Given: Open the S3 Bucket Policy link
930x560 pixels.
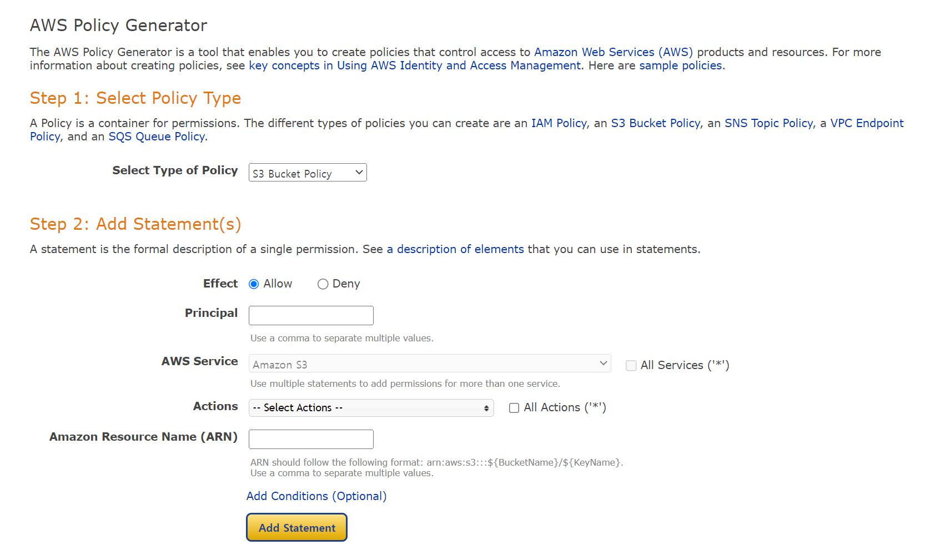Looking at the screenshot, I should 656,123.
